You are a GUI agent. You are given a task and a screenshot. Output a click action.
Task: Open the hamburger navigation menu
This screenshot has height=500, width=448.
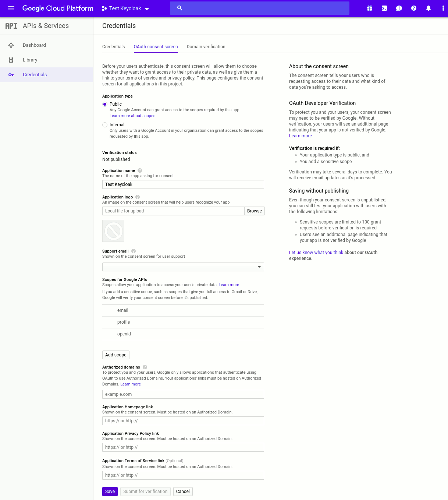pos(11,8)
